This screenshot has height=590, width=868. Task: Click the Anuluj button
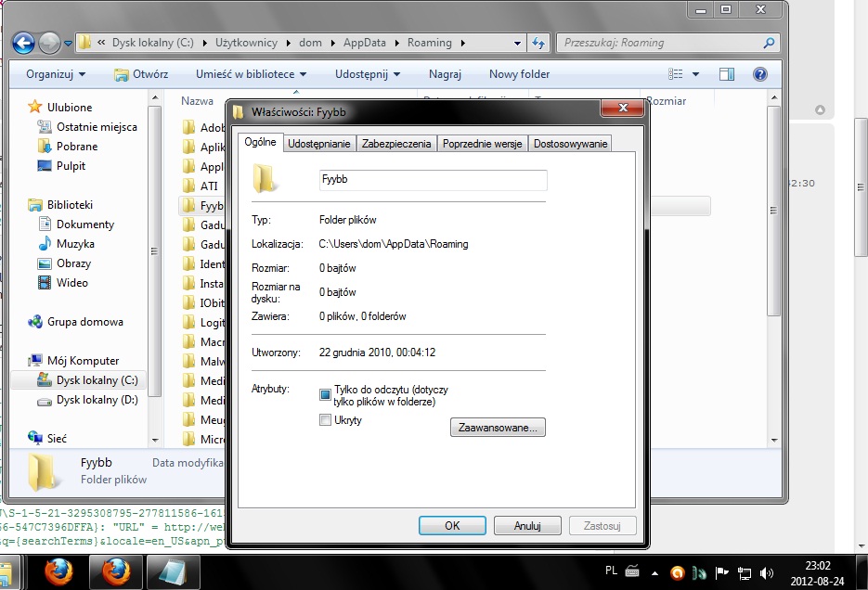coord(527,526)
